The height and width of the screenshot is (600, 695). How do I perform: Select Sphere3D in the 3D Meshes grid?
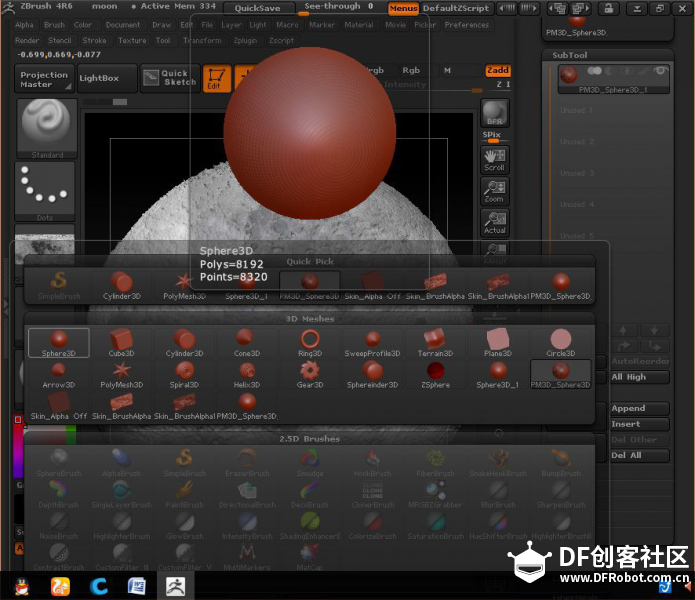click(59, 343)
